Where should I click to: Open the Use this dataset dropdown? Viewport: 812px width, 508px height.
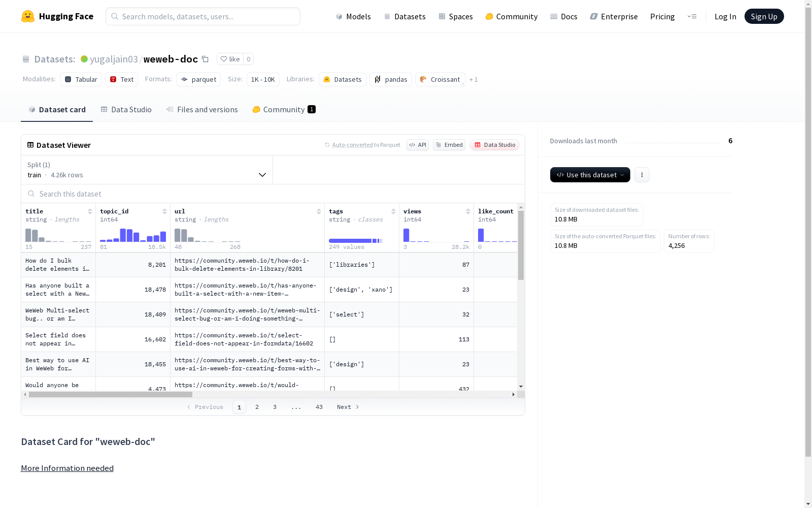tap(590, 175)
